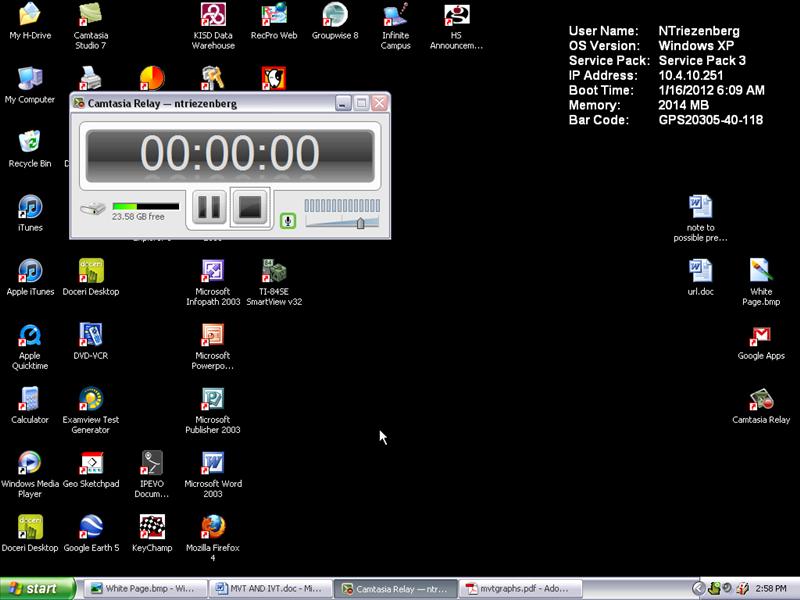Click the green arrow tray icon
This screenshot has height=600, width=800.
[x=715, y=589]
